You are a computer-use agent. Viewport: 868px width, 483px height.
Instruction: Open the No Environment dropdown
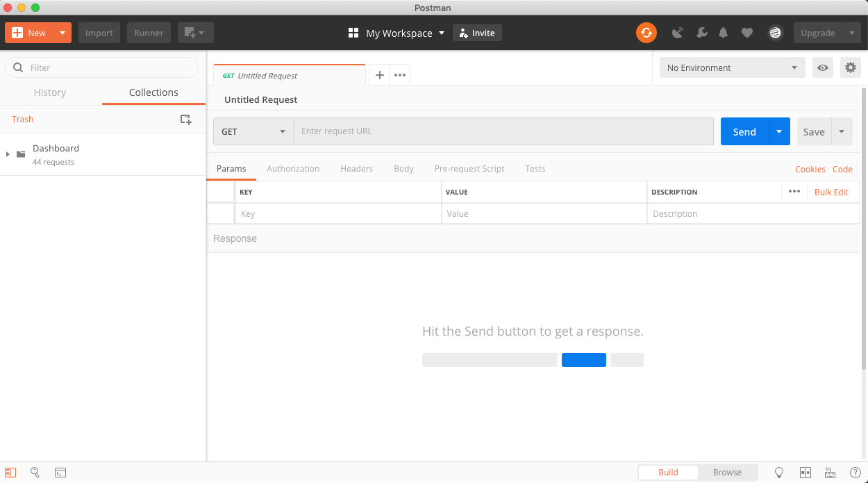coord(732,67)
